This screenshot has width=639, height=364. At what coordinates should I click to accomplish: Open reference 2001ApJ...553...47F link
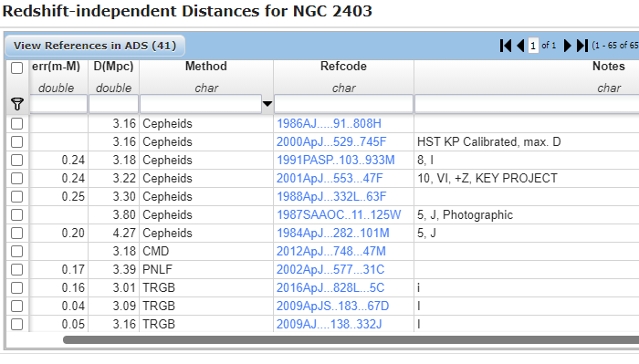330,178
